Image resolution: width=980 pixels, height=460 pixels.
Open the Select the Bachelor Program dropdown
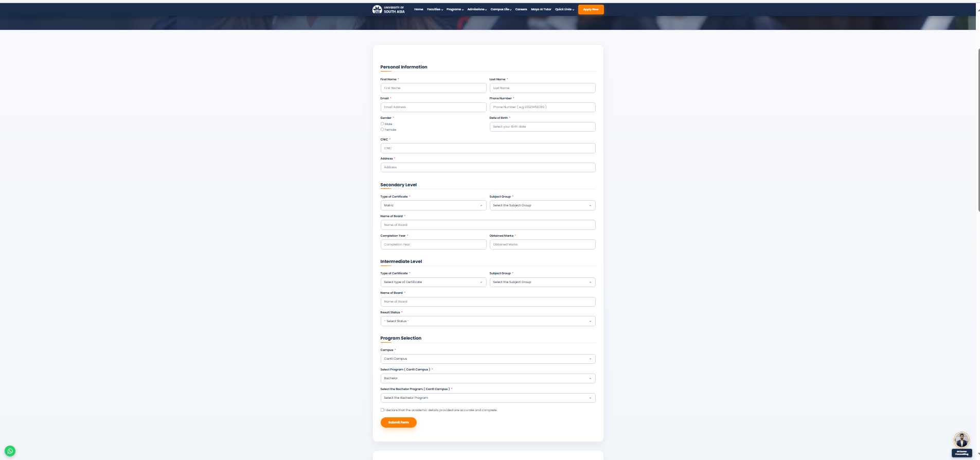tap(488, 398)
